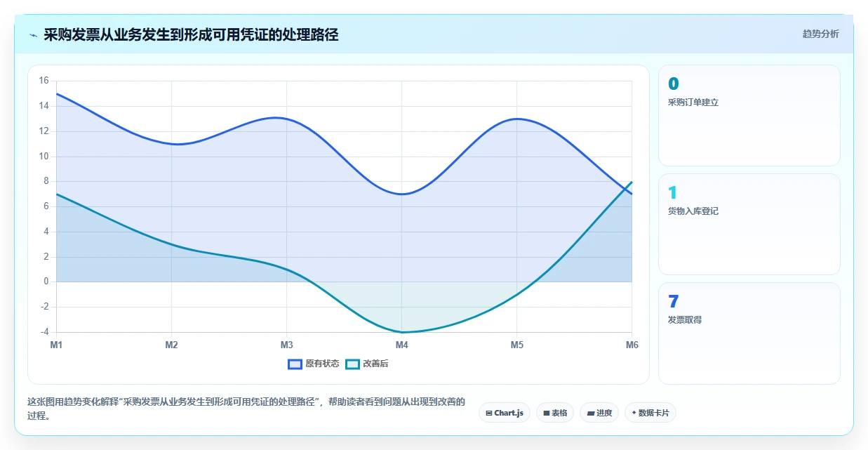Toggle the 改善后 legend series
868x450 pixels.
pyautogui.click(x=368, y=364)
